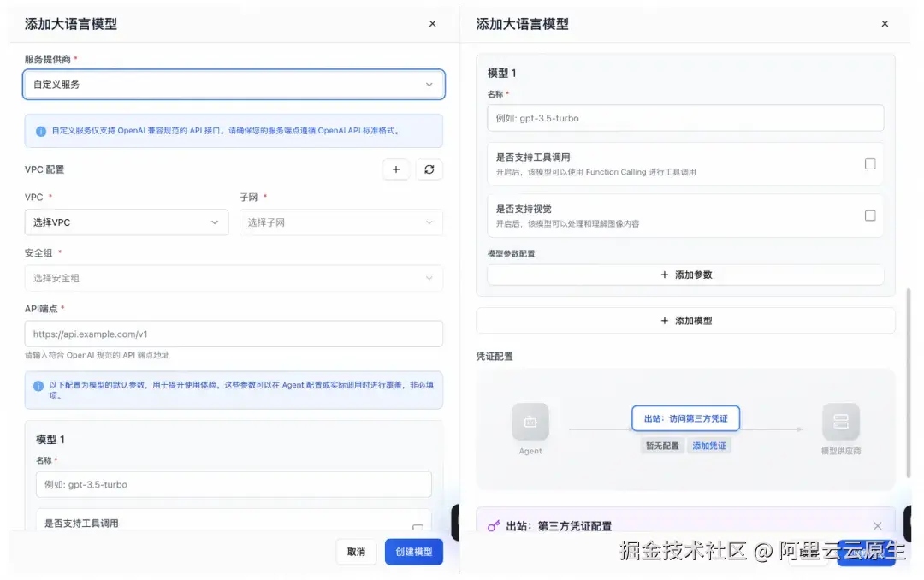Toggle 是否支持工具调用 checkbox in left panel
This screenshot has height=580, width=924.
(x=418, y=529)
